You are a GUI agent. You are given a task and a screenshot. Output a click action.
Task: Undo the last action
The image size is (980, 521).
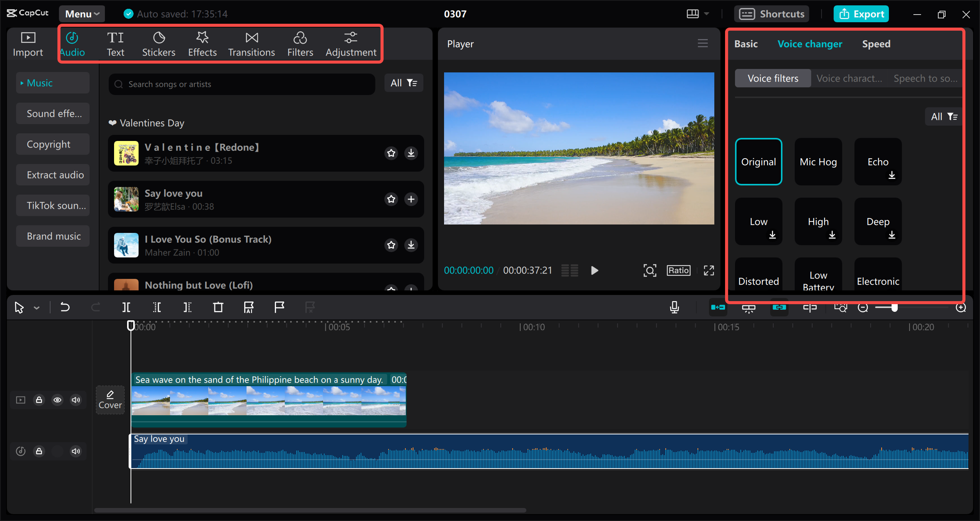coord(65,307)
